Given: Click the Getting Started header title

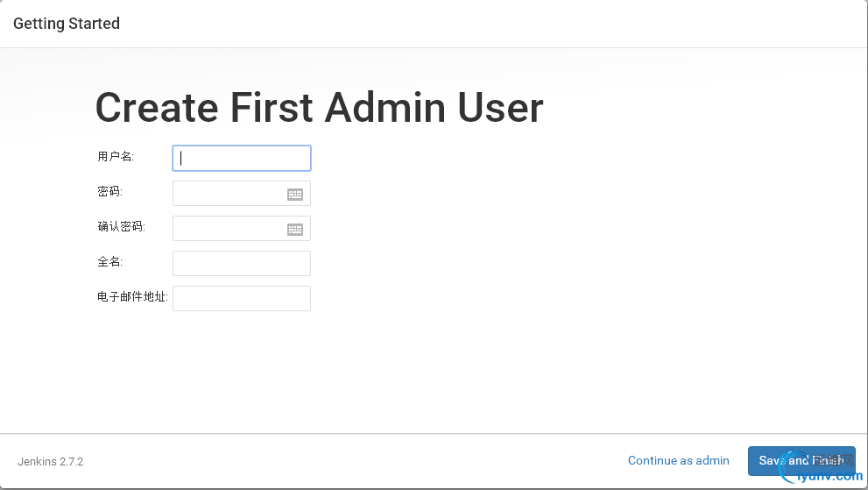Looking at the screenshot, I should click(x=67, y=24).
